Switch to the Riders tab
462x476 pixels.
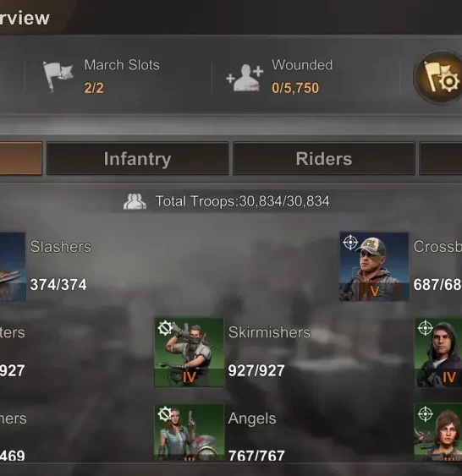[324, 158]
